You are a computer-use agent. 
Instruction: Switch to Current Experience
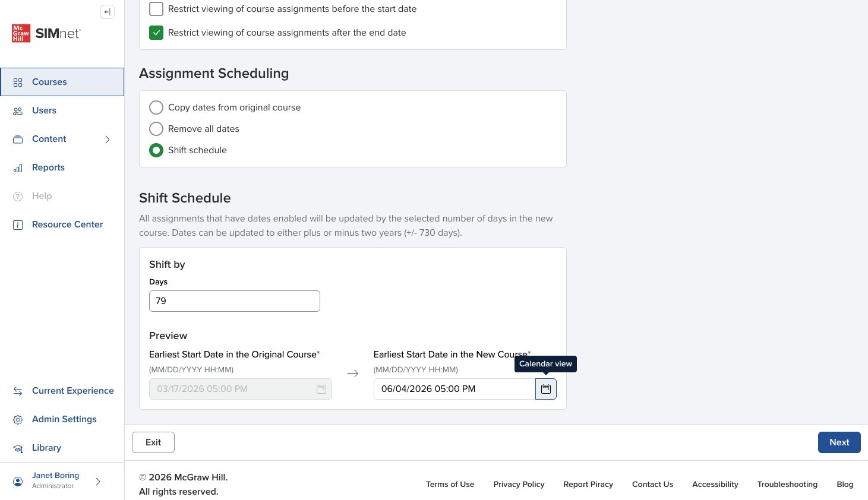[62, 391]
